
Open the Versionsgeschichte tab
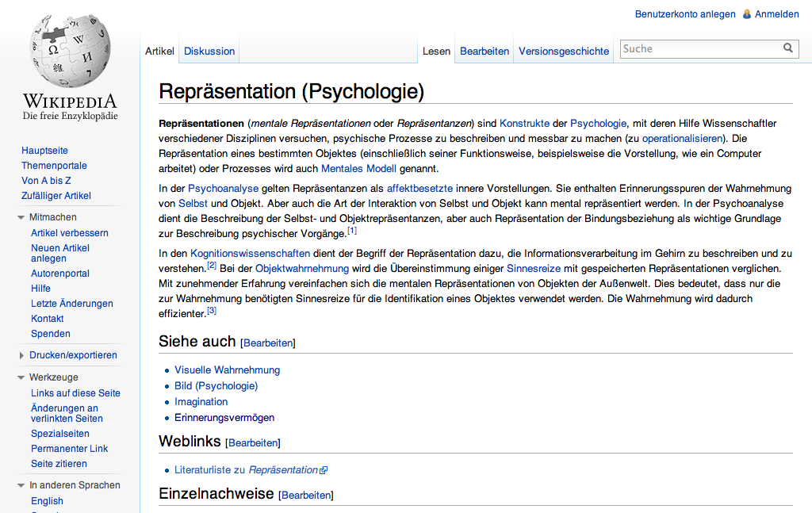coord(564,52)
